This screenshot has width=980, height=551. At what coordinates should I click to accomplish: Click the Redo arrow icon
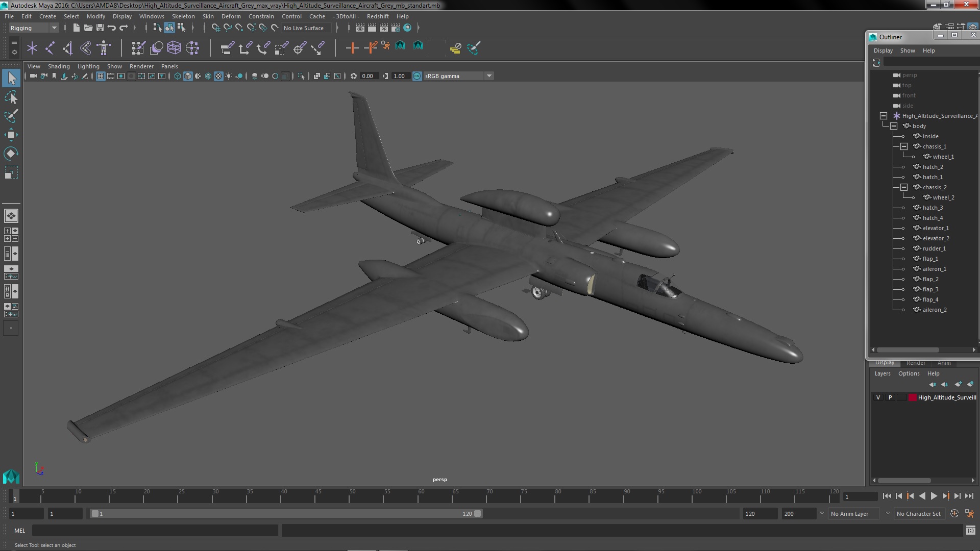pos(124,28)
